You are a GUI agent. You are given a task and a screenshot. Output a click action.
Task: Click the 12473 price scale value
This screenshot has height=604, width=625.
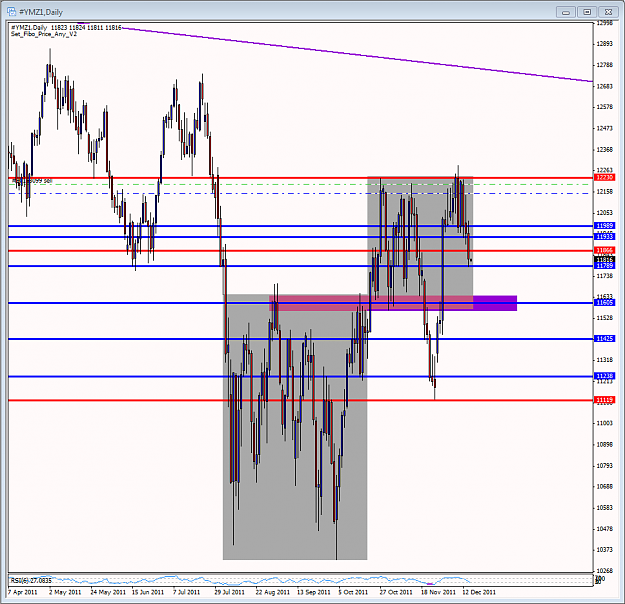604,128
